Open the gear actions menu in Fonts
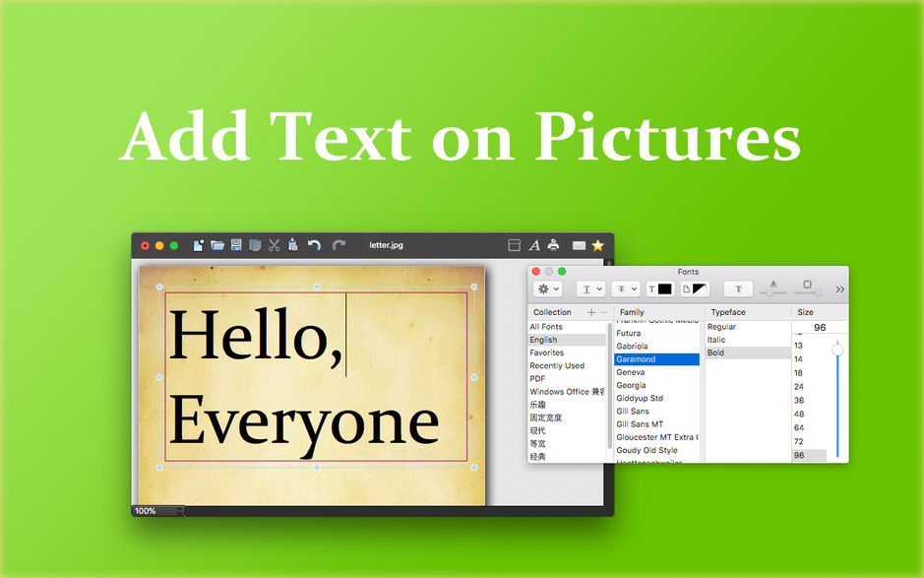 coord(548,288)
